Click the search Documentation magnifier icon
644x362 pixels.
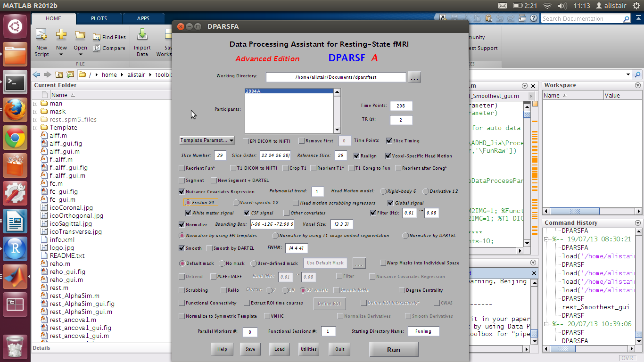pyautogui.click(x=626, y=19)
